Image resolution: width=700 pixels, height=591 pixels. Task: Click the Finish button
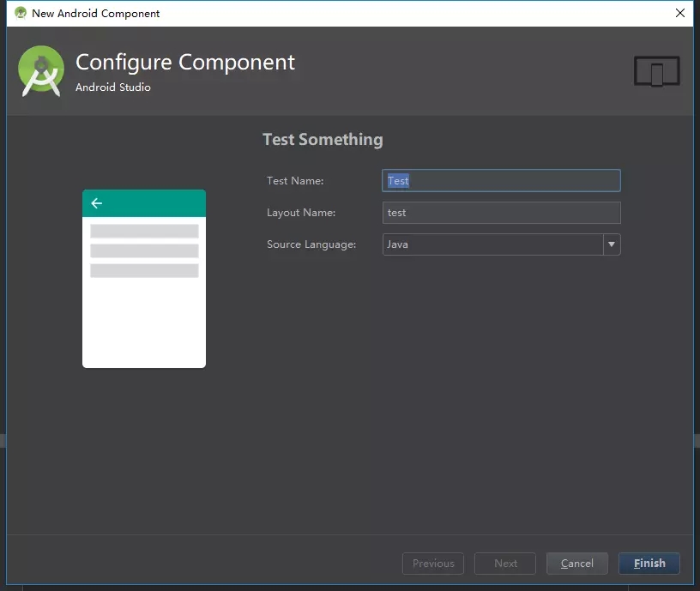tap(649, 564)
